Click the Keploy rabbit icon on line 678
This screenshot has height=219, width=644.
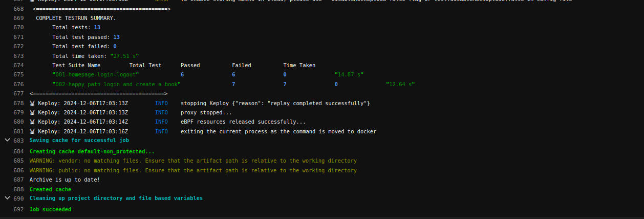click(32, 103)
